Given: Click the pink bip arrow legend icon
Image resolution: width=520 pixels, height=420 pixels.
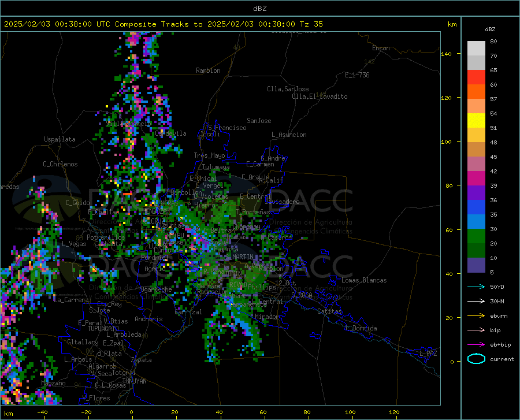Looking at the screenshot, I should point(476,330).
